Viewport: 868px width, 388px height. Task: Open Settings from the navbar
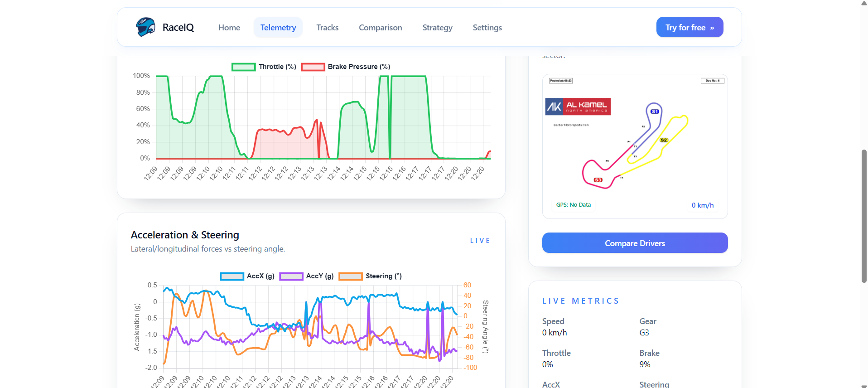click(487, 28)
